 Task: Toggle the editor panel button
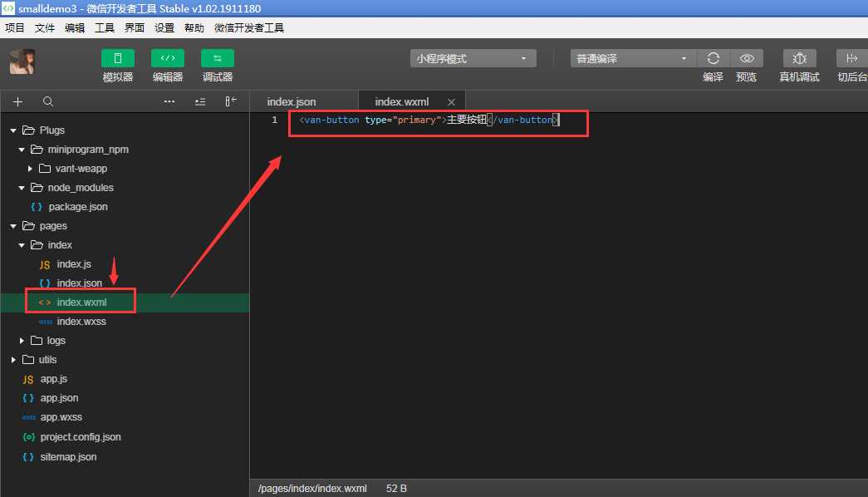pyautogui.click(x=168, y=58)
